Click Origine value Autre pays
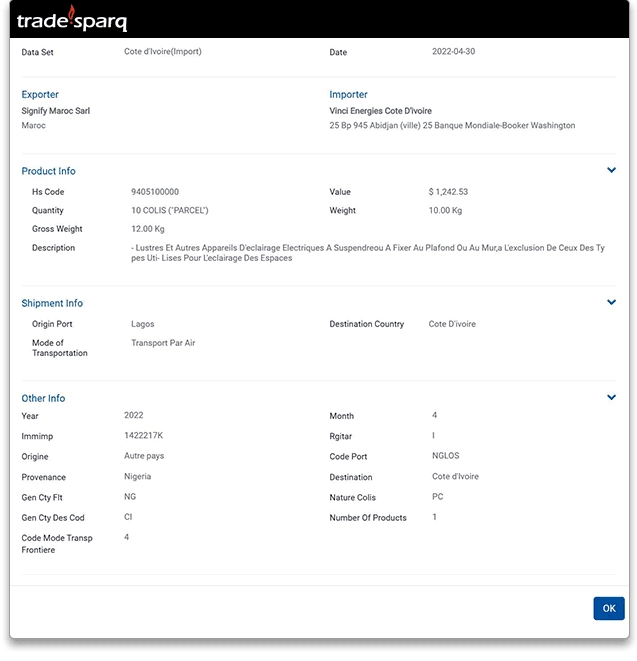Image resolution: width=637 pixels, height=661 pixels. pos(144,456)
